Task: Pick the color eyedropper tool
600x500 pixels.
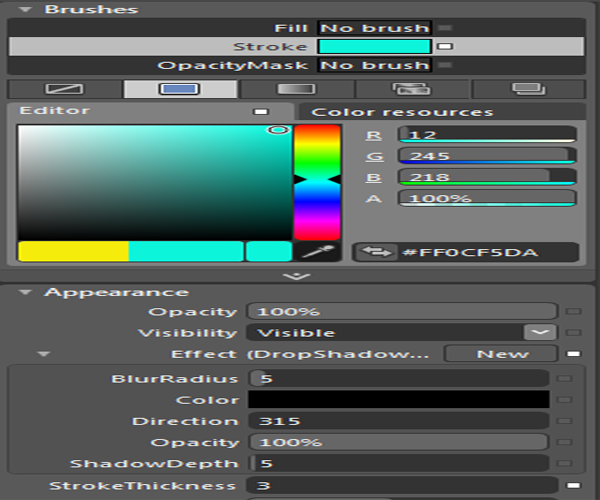Action: tap(317, 252)
